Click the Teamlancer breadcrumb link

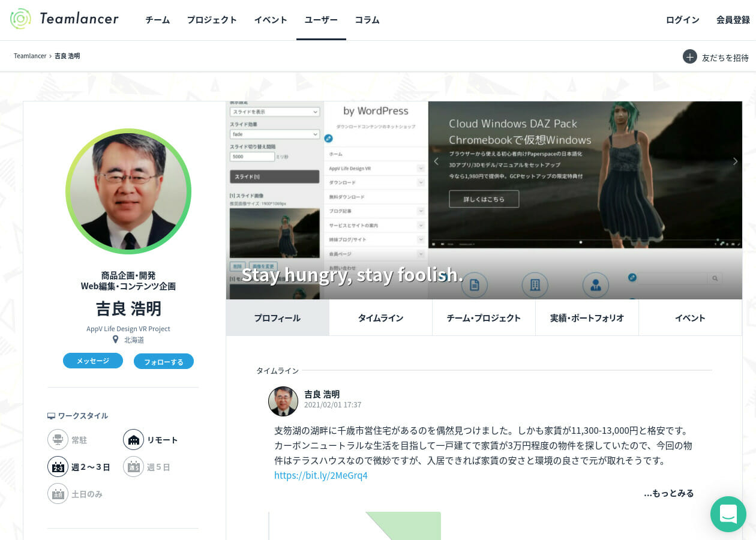click(x=30, y=56)
